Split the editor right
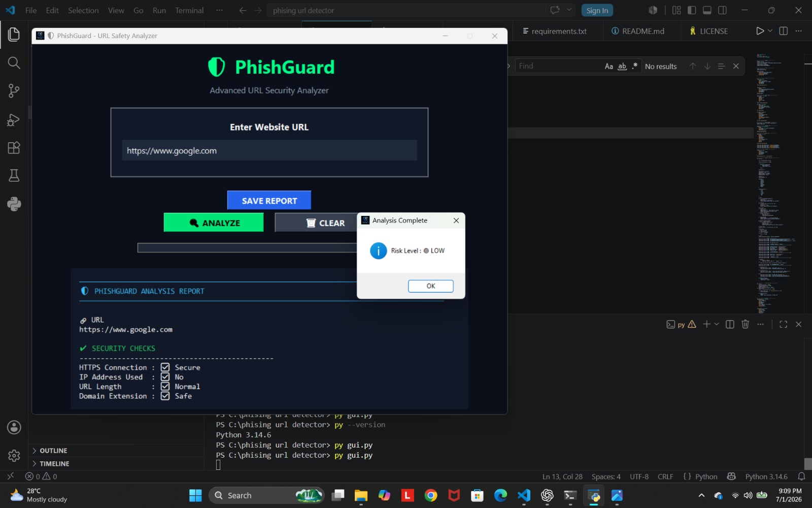 click(x=783, y=31)
